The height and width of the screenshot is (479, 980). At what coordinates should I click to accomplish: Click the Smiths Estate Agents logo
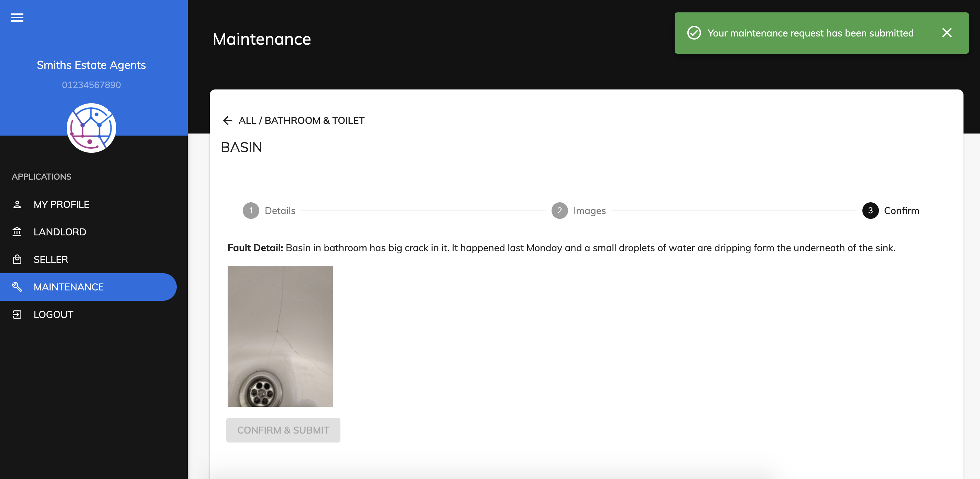pyautogui.click(x=91, y=128)
